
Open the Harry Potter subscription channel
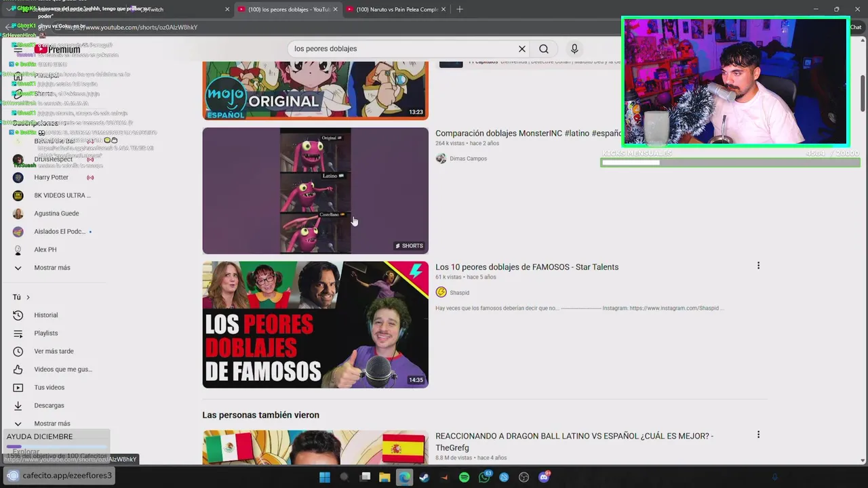tap(53, 178)
